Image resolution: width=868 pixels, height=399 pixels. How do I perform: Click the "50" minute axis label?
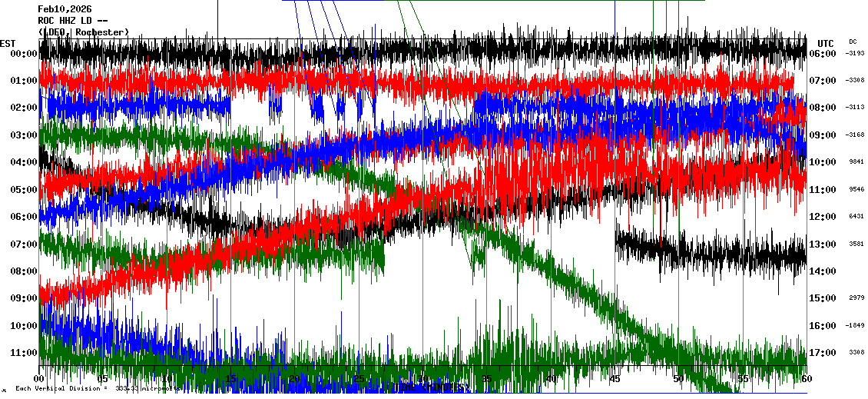coord(679,379)
